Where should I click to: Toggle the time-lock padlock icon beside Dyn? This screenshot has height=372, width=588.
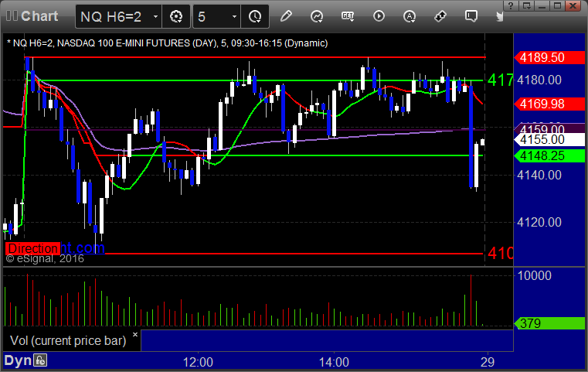pos(40,360)
